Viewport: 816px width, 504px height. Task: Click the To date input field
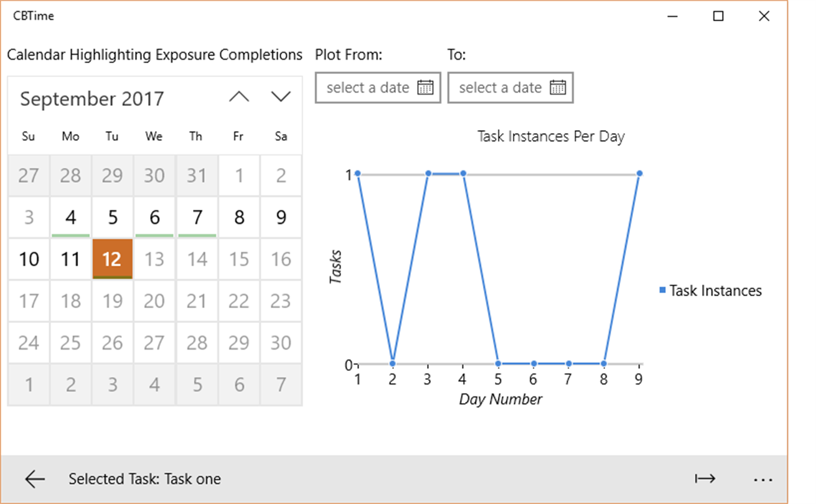[500, 88]
